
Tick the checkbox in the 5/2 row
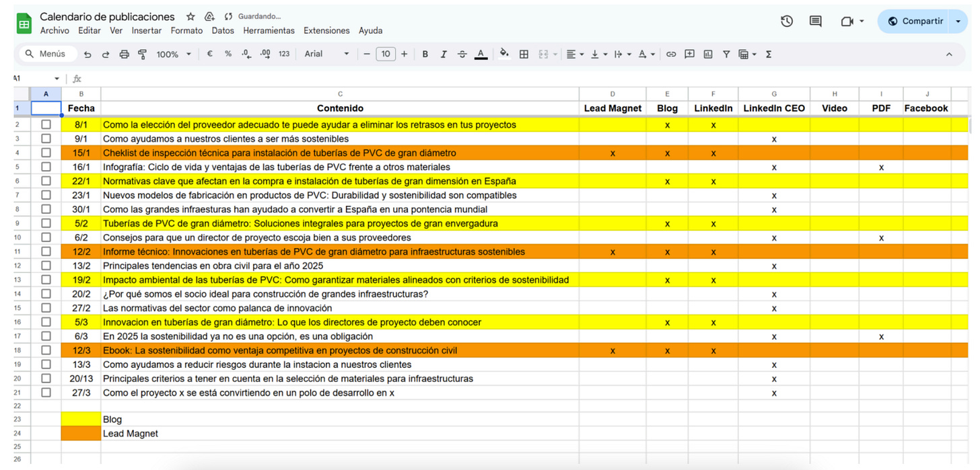pyautogui.click(x=46, y=223)
